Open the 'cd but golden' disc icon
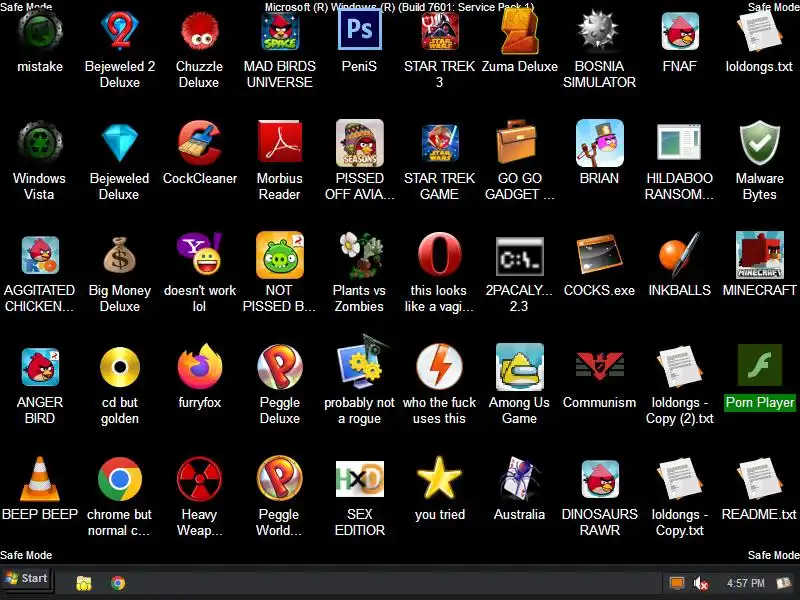The width and height of the screenshot is (800, 600). coord(120,367)
